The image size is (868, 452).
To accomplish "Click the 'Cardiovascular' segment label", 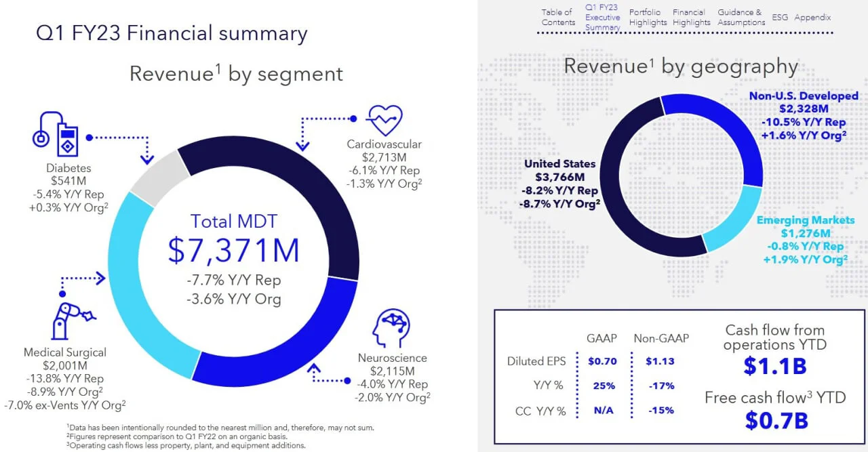I will point(384,144).
